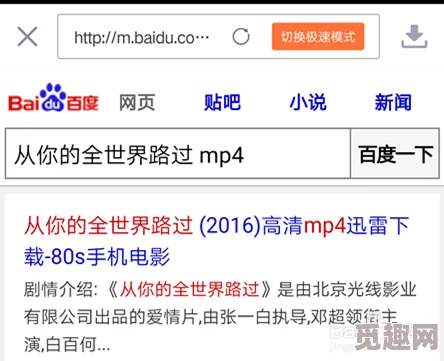This screenshot has height=361, width=444.
Task: Tap the 切换极速模式 orange button
Action: [x=318, y=37]
